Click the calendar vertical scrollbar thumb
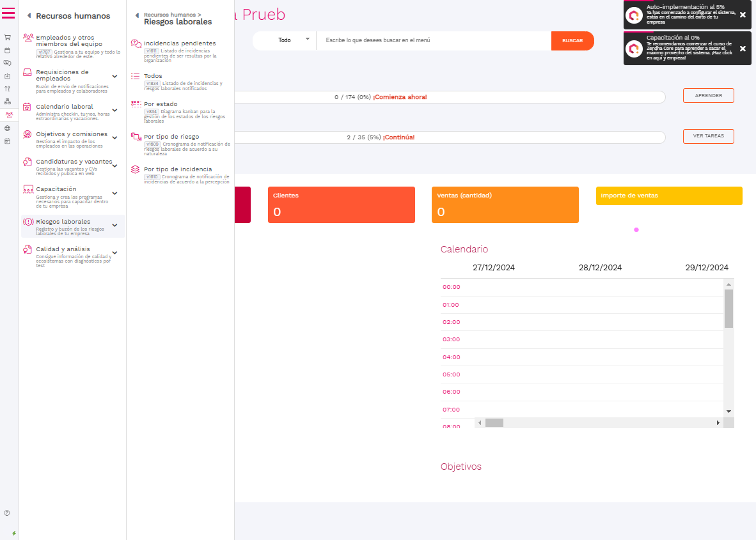 point(728,308)
